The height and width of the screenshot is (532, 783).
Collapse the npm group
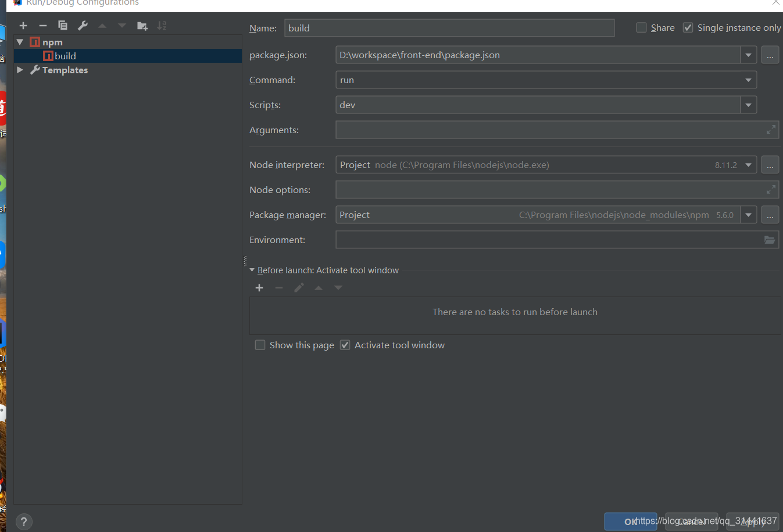click(19, 41)
